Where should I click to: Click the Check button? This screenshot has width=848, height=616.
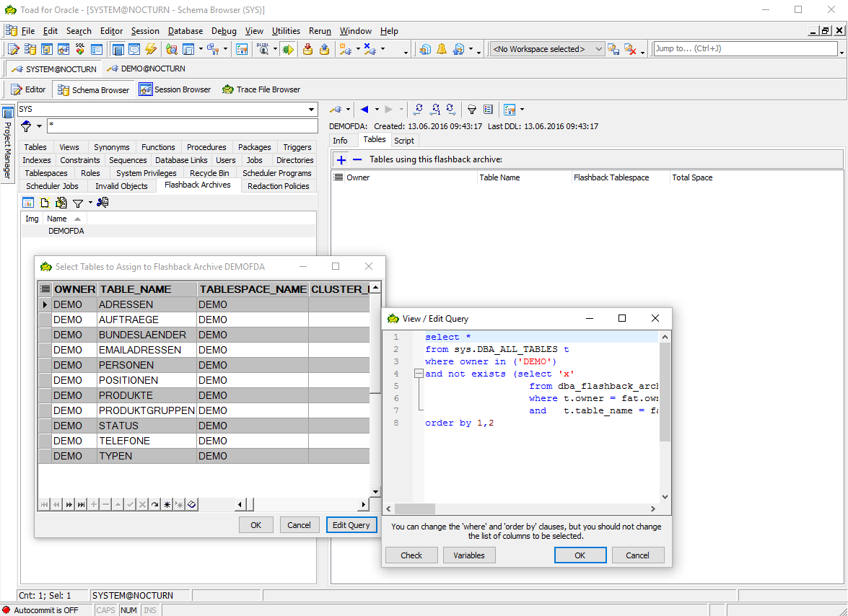pos(411,555)
